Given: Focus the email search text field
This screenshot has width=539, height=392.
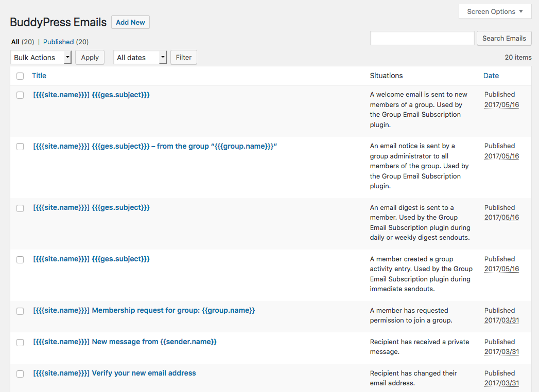Looking at the screenshot, I should click(422, 38).
